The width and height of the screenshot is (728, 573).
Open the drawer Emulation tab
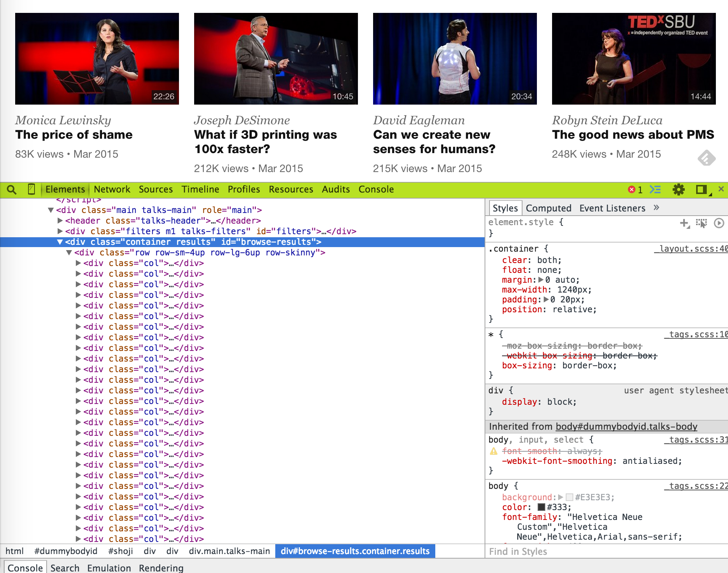[x=109, y=568]
